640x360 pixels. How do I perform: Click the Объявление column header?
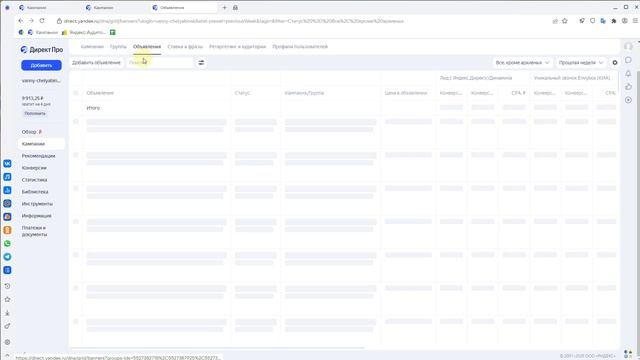coord(100,93)
